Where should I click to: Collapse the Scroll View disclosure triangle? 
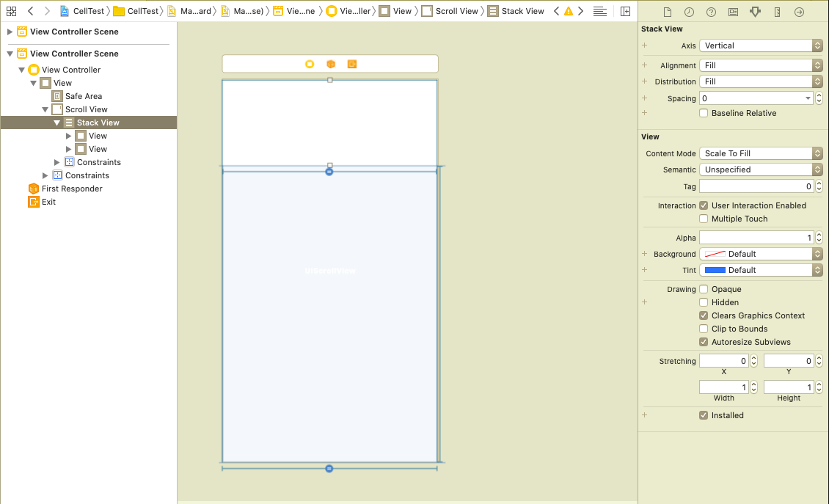(x=45, y=109)
